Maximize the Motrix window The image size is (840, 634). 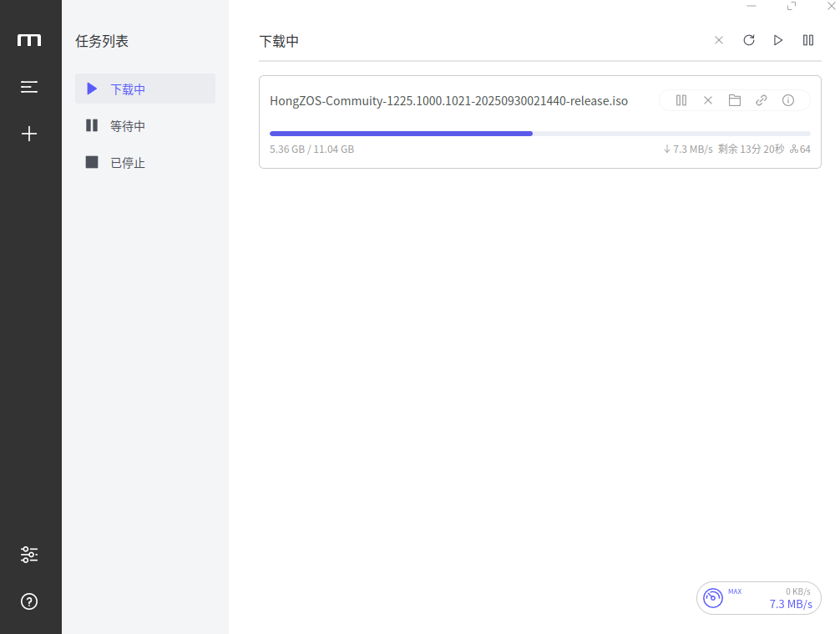(792, 6)
